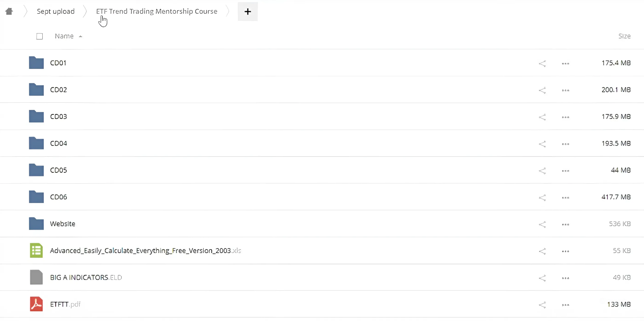Click the CD05 folder name
The image size is (644, 321).
pos(58,170)
